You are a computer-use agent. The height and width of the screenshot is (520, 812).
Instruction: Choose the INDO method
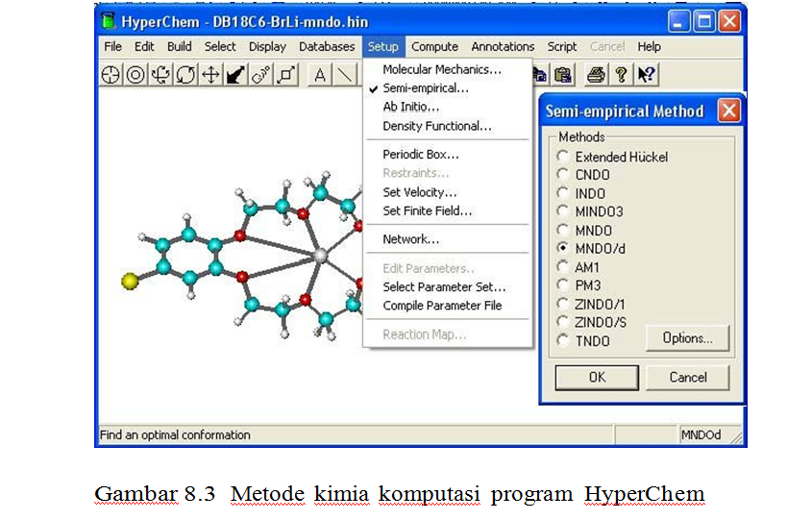(x=563, y=193)
